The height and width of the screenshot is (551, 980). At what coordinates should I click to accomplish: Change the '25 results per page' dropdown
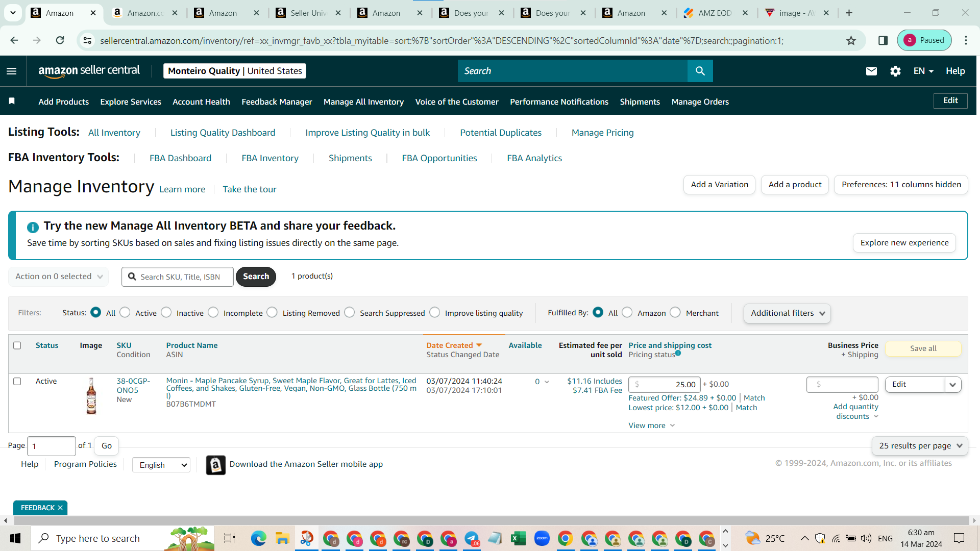coord(920,446)
